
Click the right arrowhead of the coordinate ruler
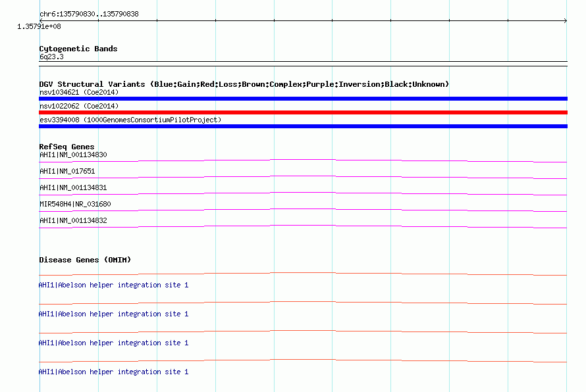[x=566, y=20]
